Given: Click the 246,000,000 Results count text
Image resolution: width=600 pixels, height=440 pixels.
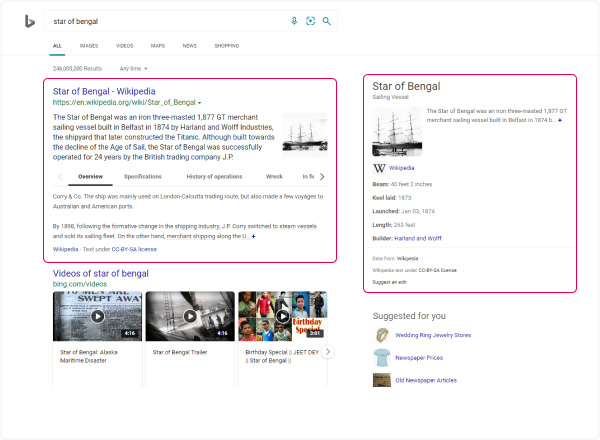Looking at the screenshot, I should tap(77, 68).
